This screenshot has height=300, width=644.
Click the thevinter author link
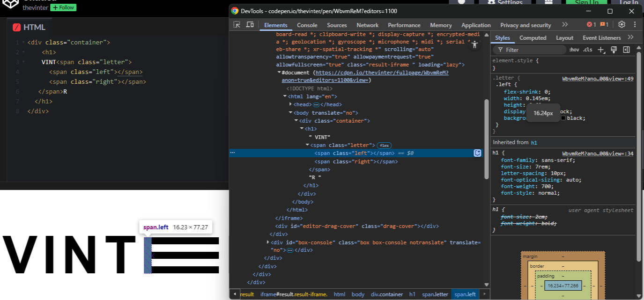35,7
